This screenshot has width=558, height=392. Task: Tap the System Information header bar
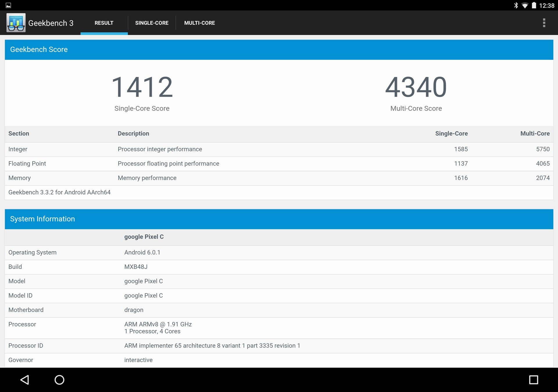(42, 219)
